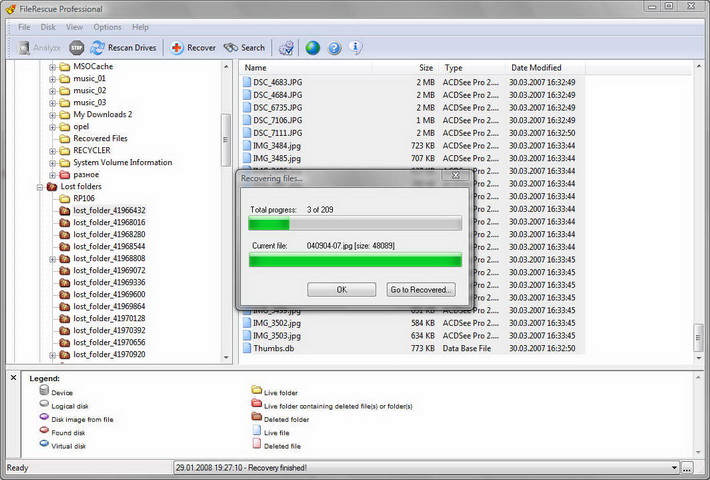Open the Search tool

pyautogui.click(x=245, y=48)
